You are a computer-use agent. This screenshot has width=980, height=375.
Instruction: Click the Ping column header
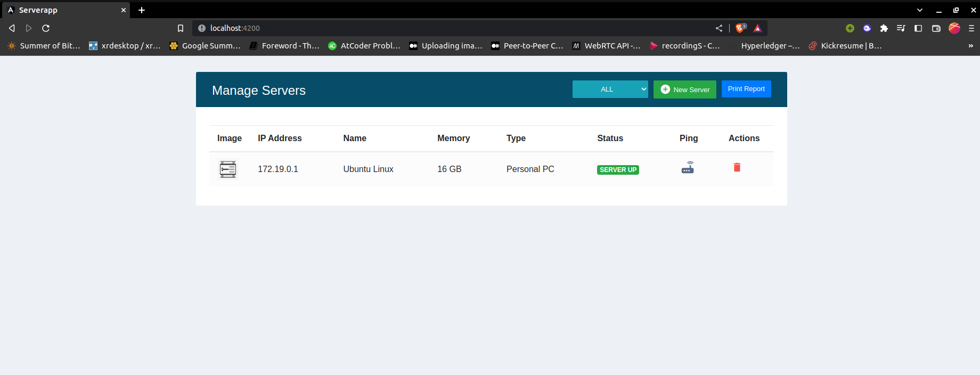(689, 138)
